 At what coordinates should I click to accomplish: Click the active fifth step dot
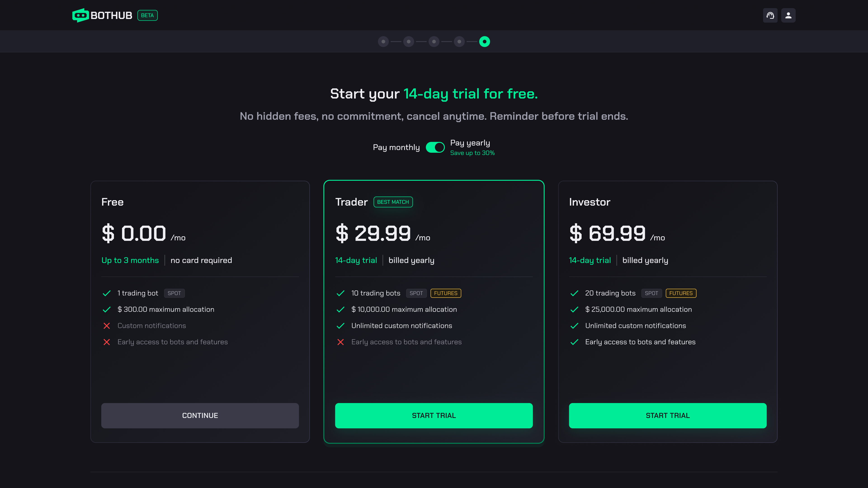click(x=485, y=42)
